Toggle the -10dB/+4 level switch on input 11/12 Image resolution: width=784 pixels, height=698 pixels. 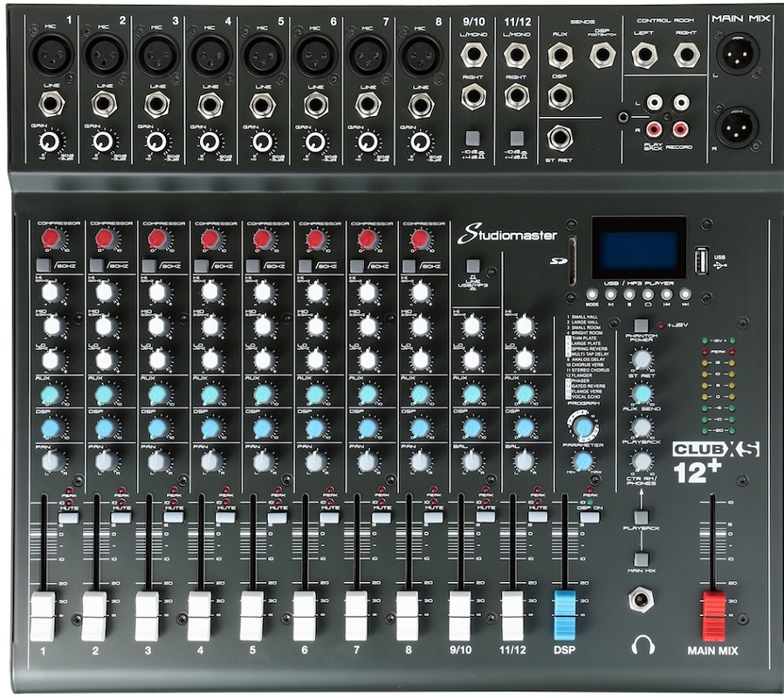517,137
